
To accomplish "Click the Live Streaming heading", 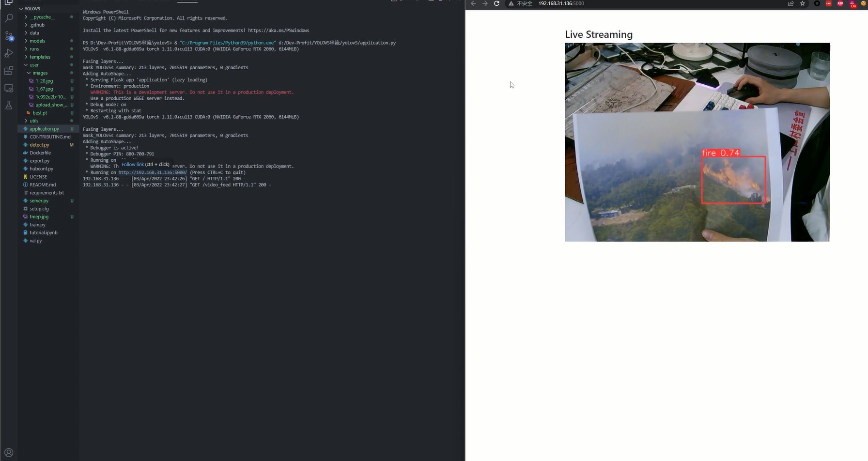I will [599, 34].
